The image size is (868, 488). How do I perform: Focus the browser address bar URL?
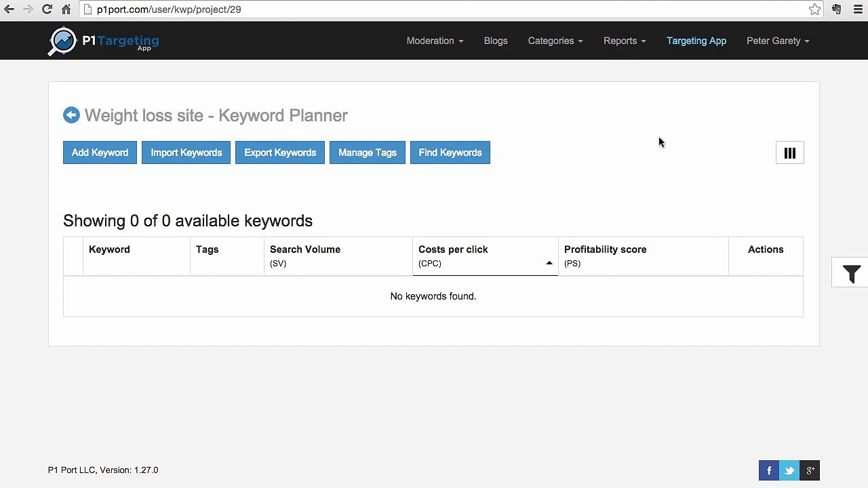click(x=169, y=9)
